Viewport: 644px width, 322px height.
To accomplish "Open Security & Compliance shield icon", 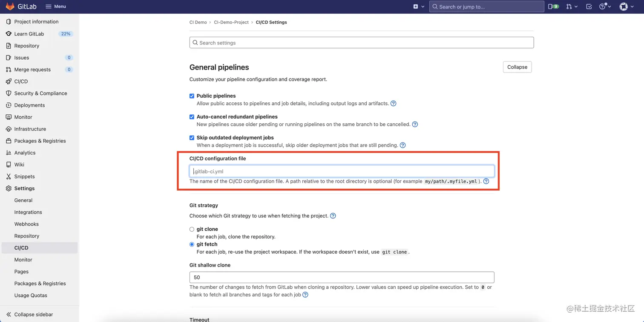I will click(9, 93).
